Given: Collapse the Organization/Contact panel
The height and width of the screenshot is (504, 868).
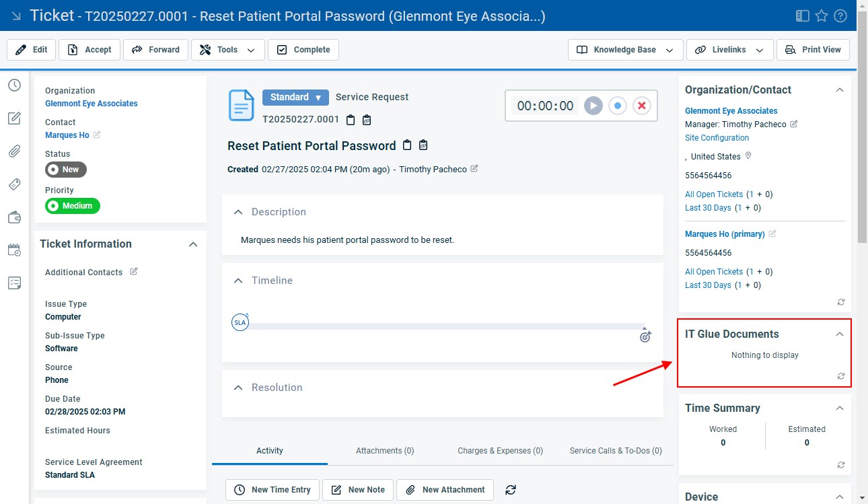Looking at the screenshot, I should pyautogui.click(x=840, y=90).
